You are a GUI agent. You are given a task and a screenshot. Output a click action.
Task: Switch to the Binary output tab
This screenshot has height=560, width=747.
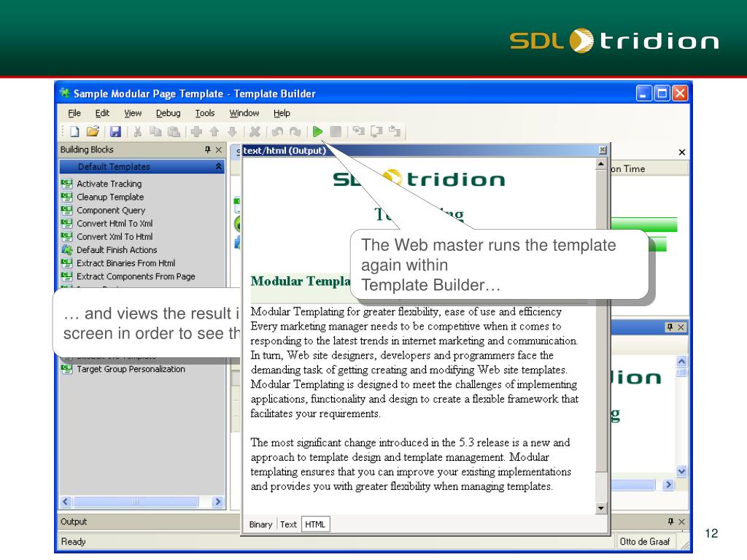tap(260, 524)
